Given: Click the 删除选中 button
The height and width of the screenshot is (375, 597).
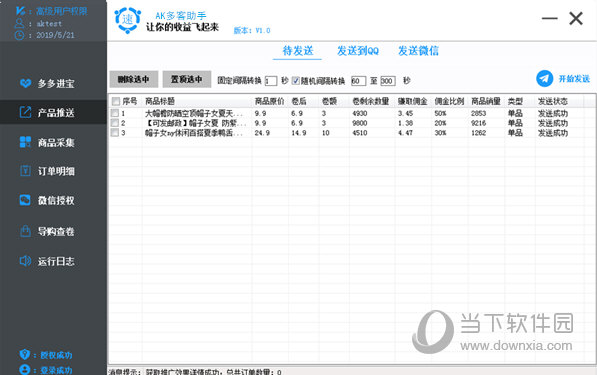Looking at the screenshot, I should (134, 79).
